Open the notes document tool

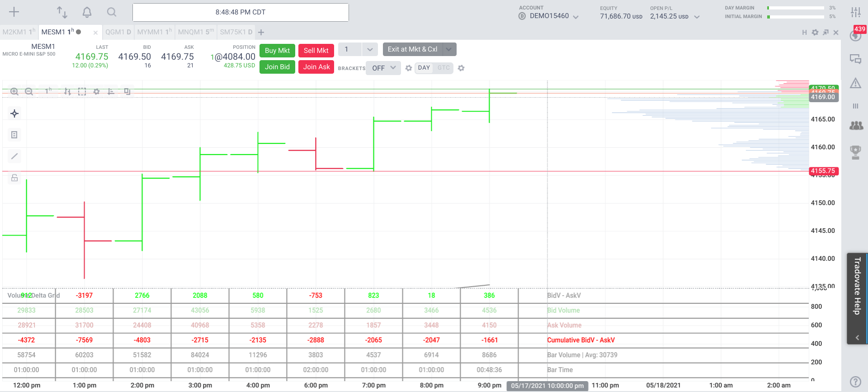[x=14, y=135]
